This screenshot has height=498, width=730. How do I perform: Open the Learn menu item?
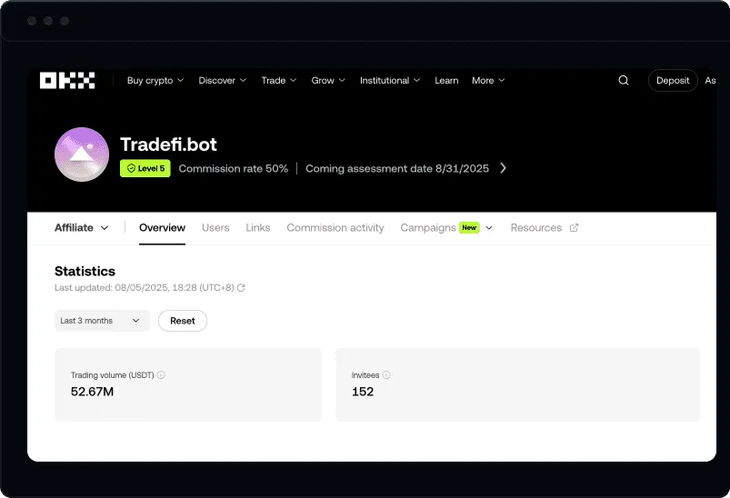coord(446,81)
